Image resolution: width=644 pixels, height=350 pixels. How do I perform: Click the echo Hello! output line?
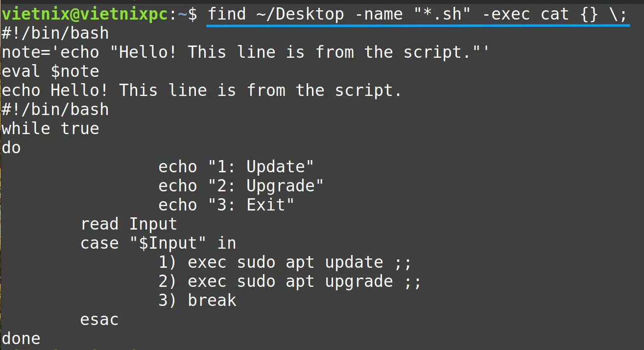[202, 91]
